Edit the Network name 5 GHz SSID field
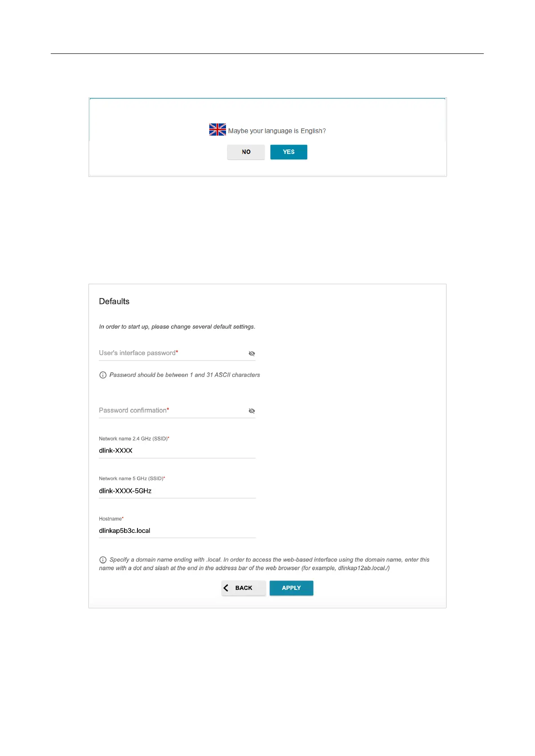This screenshot has height=756, width=535. 177,491
